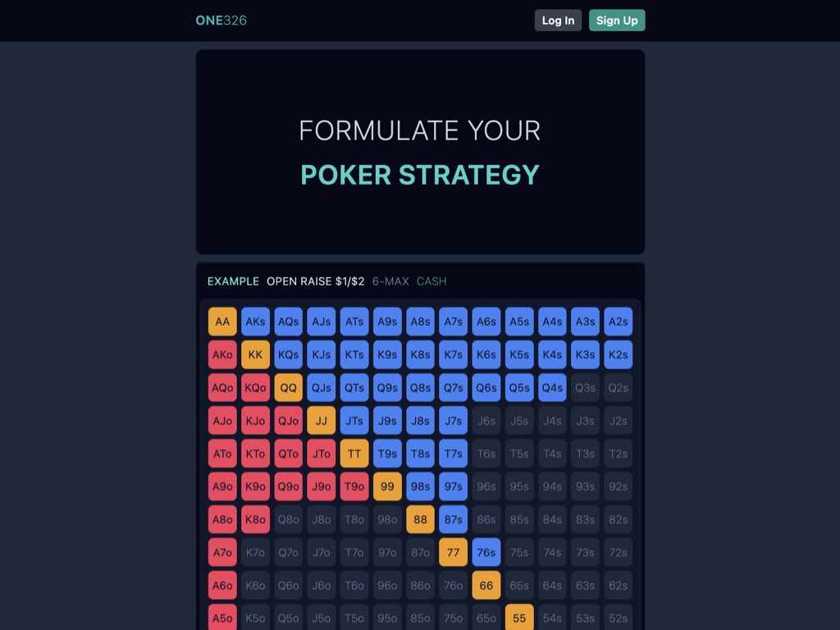The image size is (840, 630).
Task: Toggle the KK pocket pair cell
Action: [256, 354]
